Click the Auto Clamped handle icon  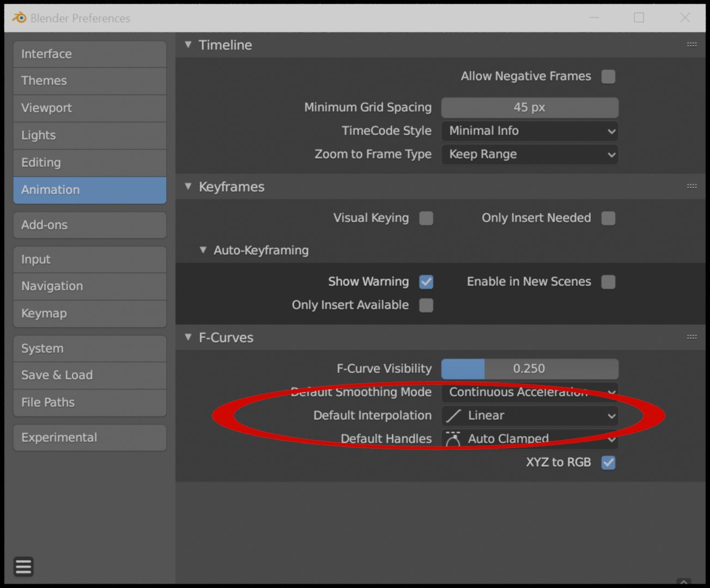pyautogui.click(x=453, y=439)
